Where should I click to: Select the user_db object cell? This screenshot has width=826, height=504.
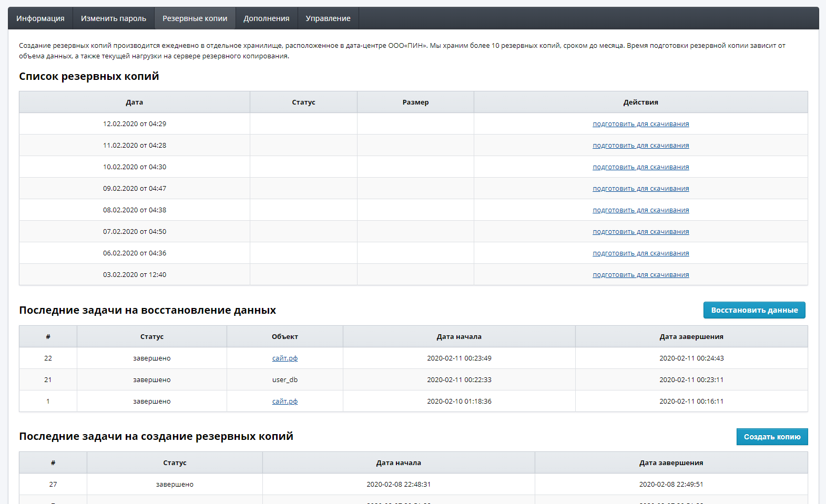[285, 379]
